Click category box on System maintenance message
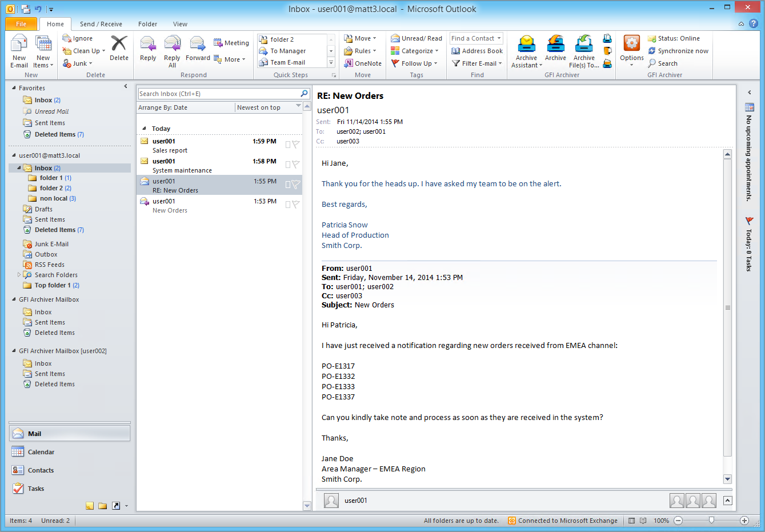Screen dimensions: 765x532 pos(288,165)
